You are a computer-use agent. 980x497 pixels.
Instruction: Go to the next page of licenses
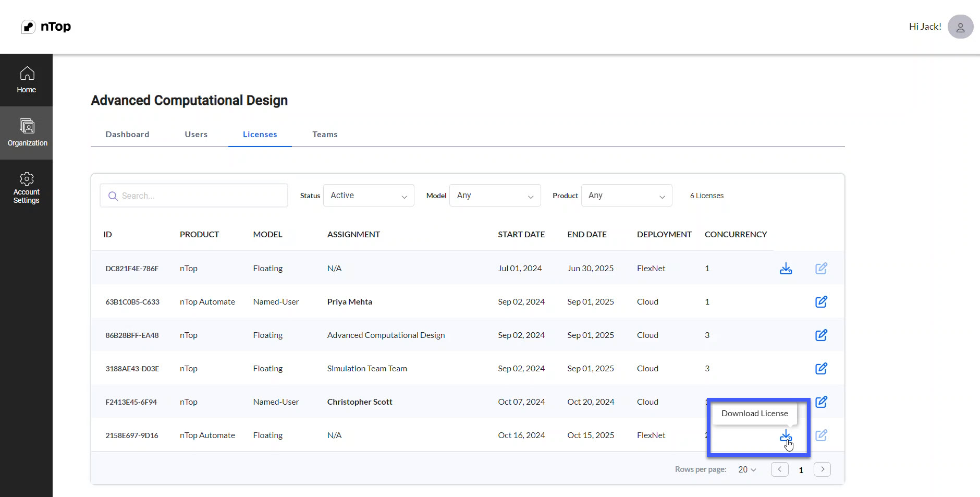[x=822, y=469]
